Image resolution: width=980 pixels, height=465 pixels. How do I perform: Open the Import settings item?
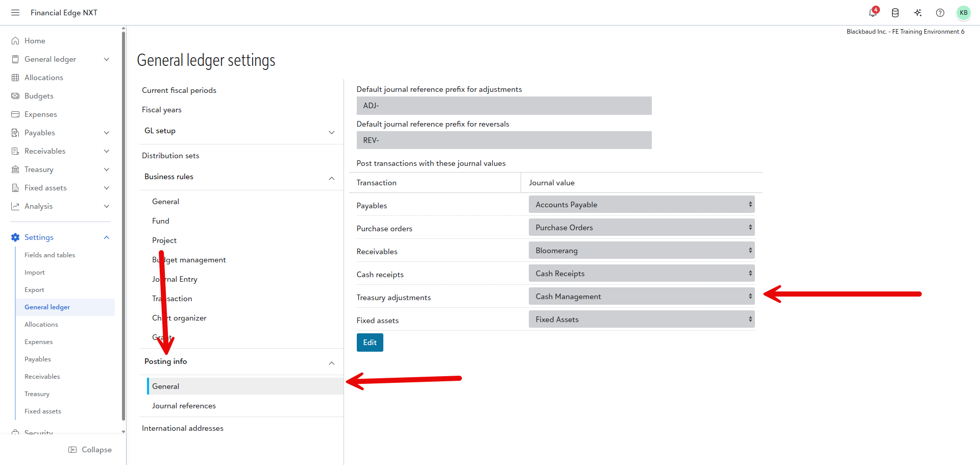coord(35,273)
